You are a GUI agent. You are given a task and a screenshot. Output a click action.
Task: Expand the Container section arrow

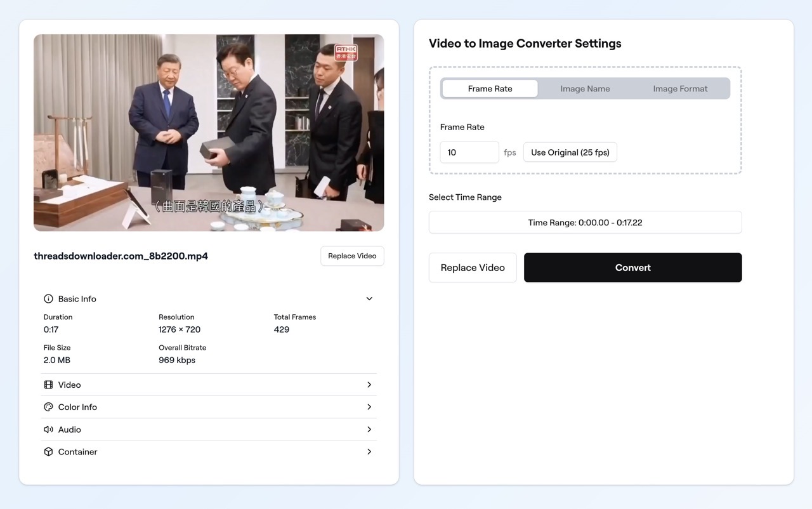pos(369,452)
